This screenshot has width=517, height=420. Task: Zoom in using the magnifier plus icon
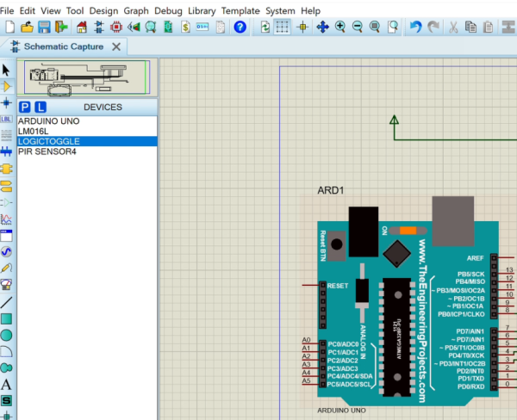point(340,27)
